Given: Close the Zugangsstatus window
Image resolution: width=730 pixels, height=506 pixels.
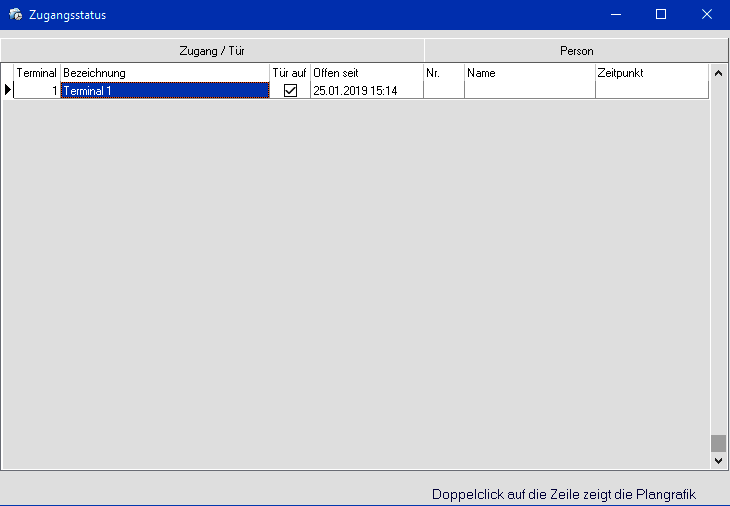Looking at the screenshot, I should (706, 14).
